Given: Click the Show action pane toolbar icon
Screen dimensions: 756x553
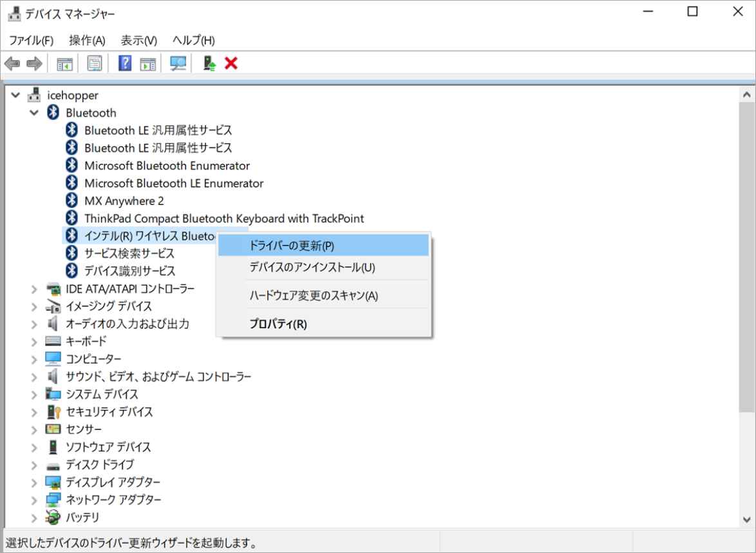Looking at the screenshot, I should click(148, 63).
